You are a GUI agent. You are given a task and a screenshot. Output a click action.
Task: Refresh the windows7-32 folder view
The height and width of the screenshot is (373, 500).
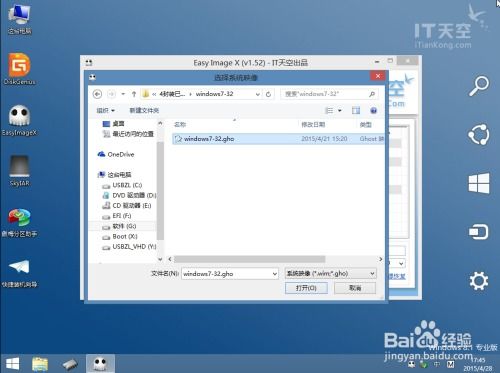(268, 94)
